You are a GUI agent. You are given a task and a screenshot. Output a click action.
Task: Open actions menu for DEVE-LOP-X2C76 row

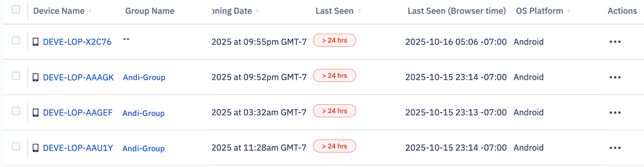(615, 42)
